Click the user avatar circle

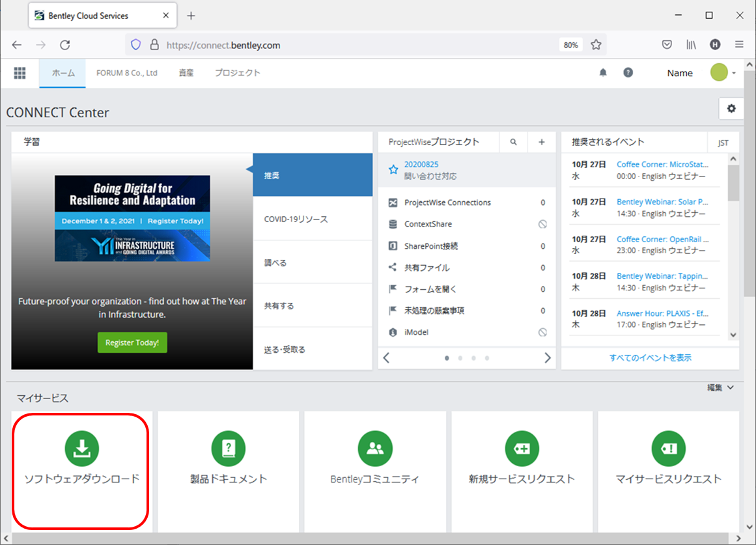point(718,73)
